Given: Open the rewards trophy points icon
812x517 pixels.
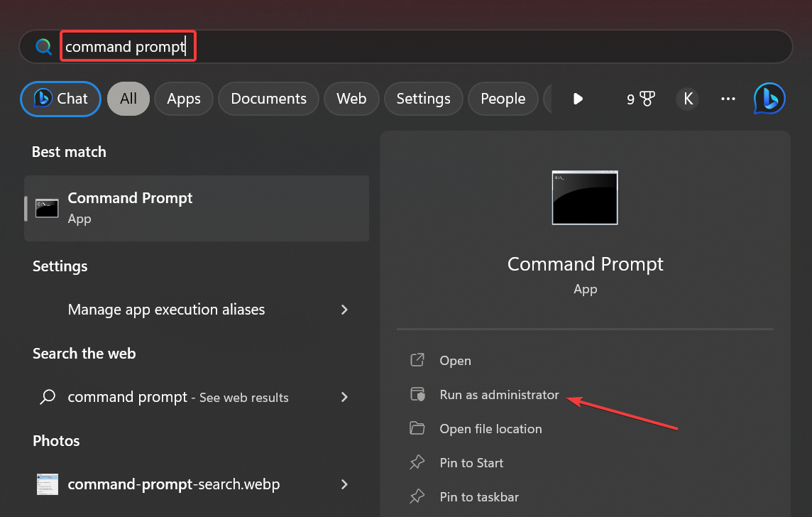Looking at the screenshot, I should pos(641,99).
